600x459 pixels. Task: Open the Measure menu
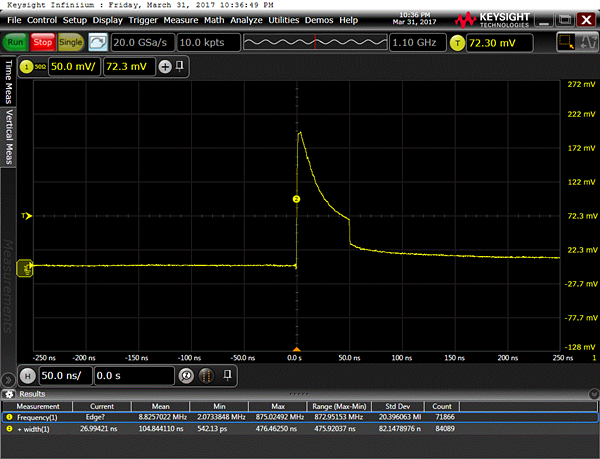coord(181,20)
